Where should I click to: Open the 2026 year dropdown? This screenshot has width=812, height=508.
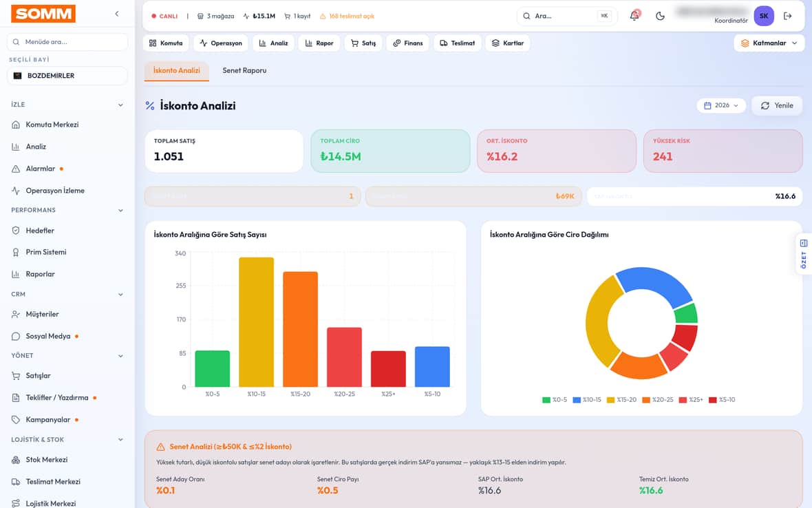tap(721, 105)
